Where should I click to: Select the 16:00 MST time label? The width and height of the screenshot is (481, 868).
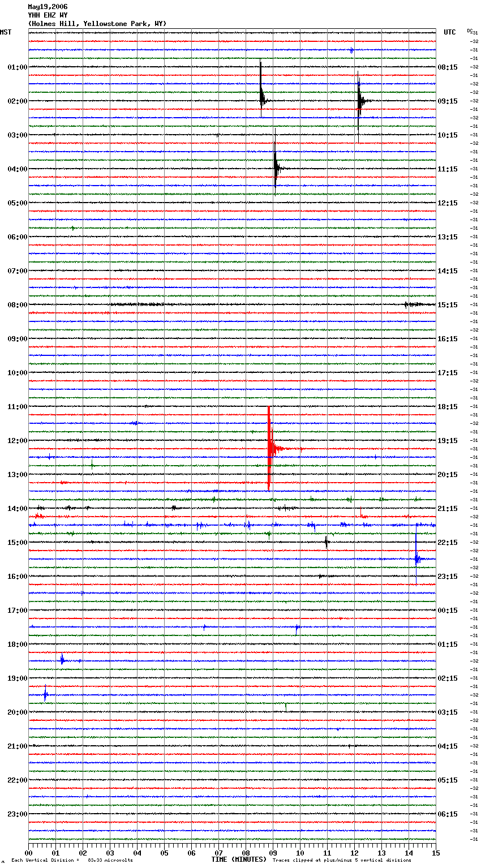(18, 577)
